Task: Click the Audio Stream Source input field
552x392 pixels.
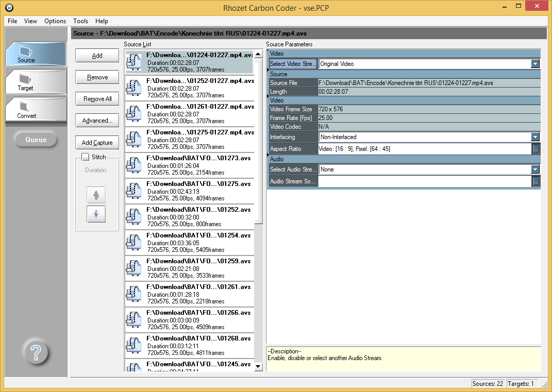Action: click(x=425, y=181)
